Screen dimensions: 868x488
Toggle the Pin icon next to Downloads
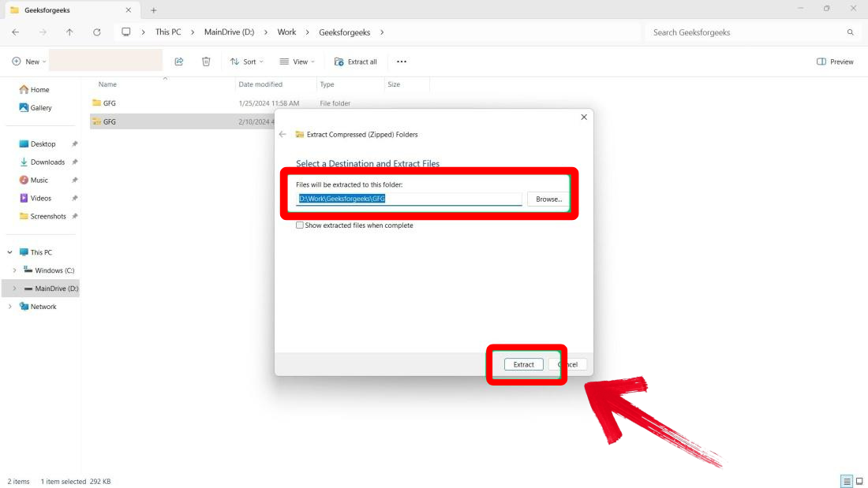(x=77, y=162)
